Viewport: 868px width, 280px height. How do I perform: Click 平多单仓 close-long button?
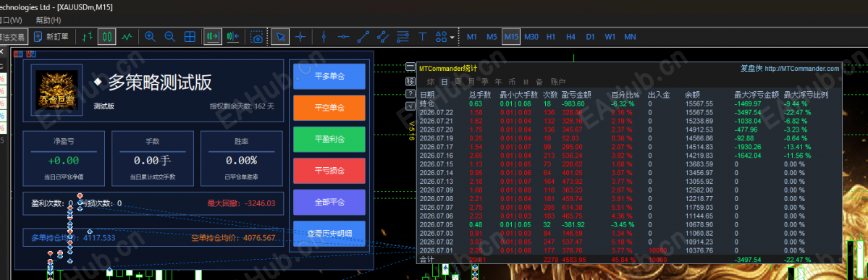pyautogui.click(x=329, y=77)
